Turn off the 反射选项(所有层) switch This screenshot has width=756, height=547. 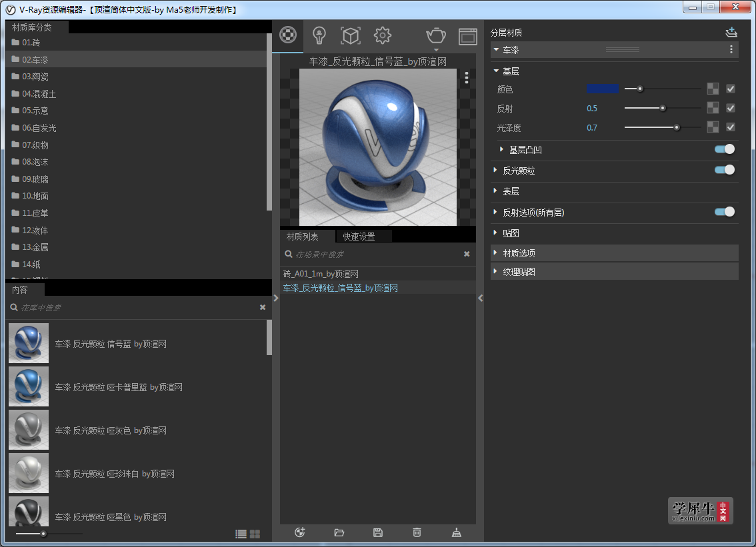pos(725,212)
